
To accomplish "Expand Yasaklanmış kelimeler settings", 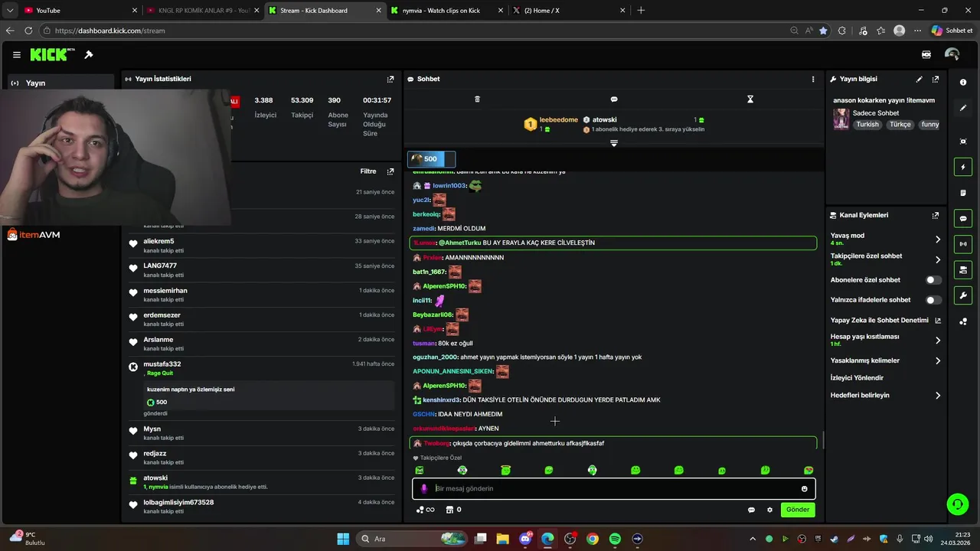I will tap(938, 360).
